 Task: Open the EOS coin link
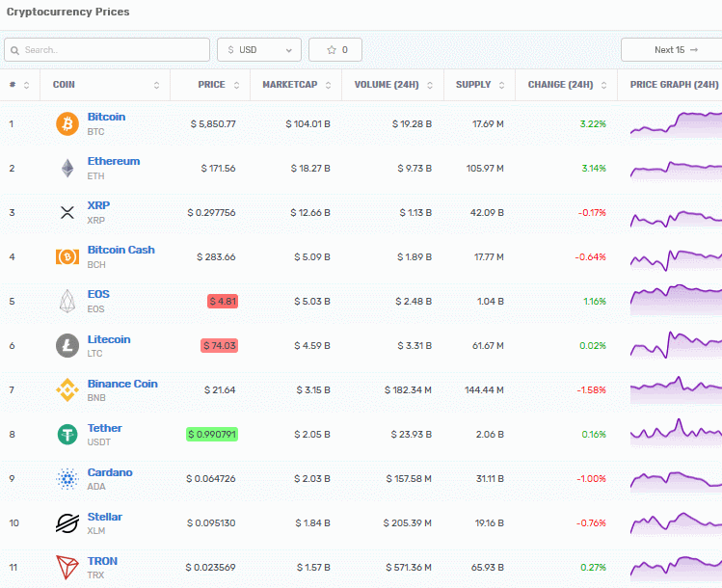point(98,294)
